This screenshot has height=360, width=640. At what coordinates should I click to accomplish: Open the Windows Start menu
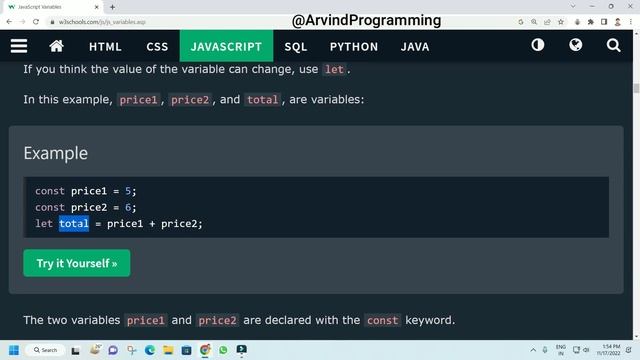tap(14, 350)
